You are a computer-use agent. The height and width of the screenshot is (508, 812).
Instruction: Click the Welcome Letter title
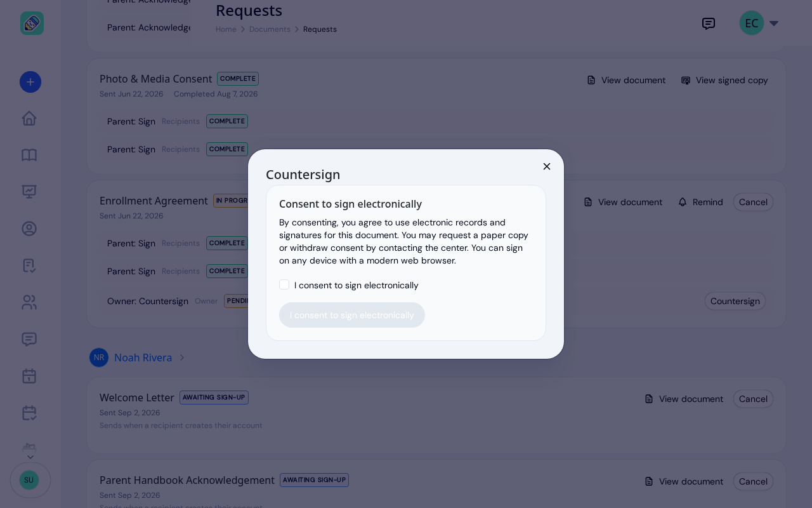[x=136, y=398]
